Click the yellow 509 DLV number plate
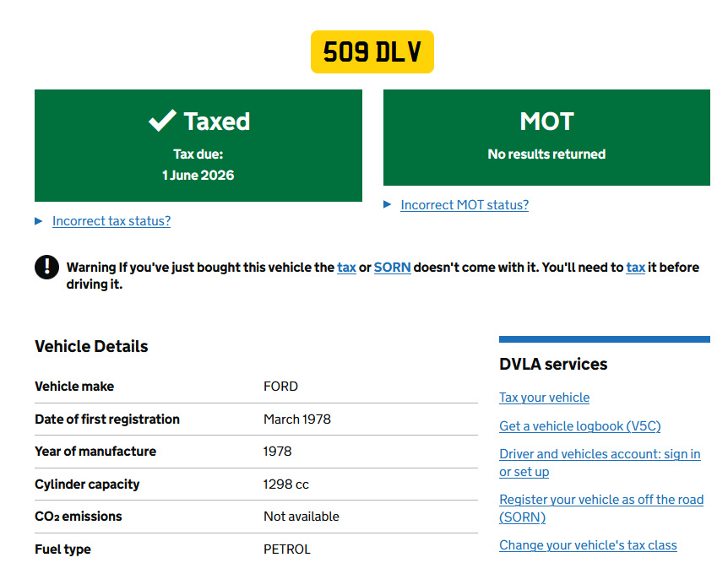The width and height of the screenshot is (728, 563). (x=372, y=52)
